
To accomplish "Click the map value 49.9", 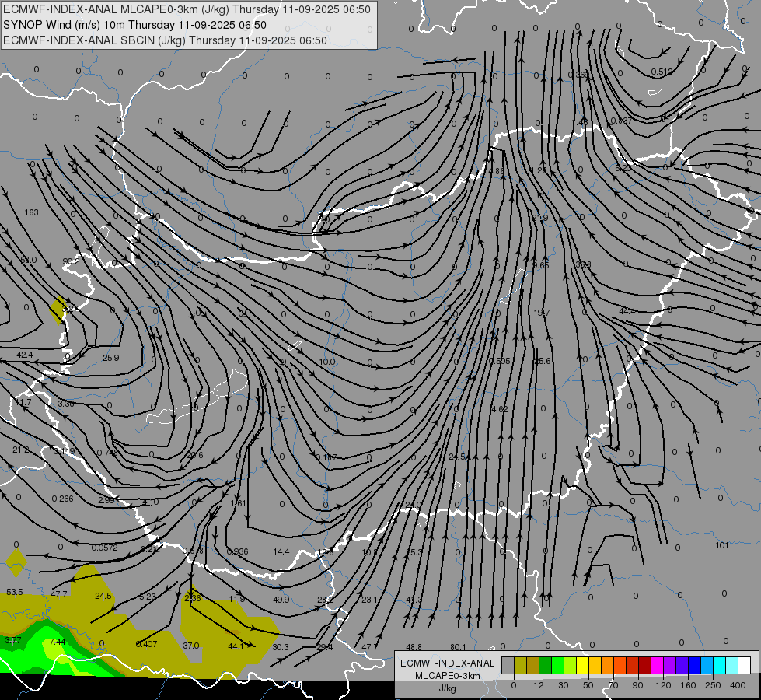I will pyautogui.click(x=281, y=600).
